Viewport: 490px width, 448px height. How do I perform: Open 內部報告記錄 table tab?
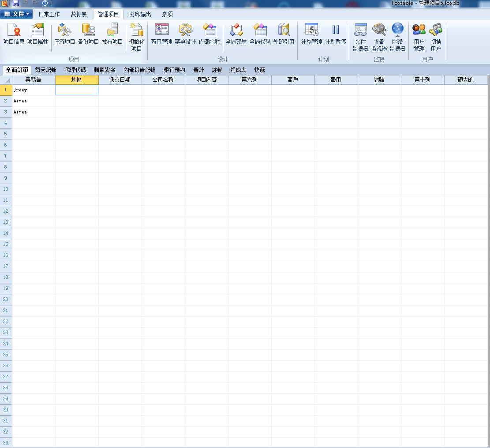[x=139, y=70]
